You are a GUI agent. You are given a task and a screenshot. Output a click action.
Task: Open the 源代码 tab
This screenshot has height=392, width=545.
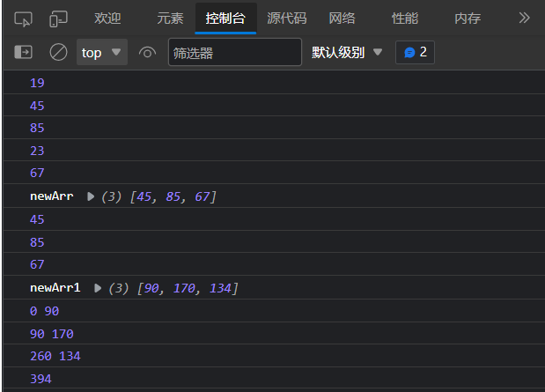point(287,18)
